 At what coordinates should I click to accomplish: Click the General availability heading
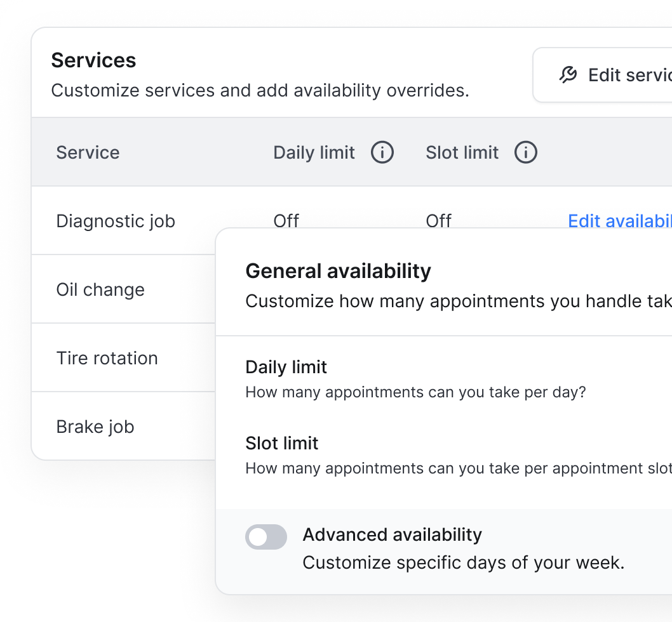[x=338, y=271]
